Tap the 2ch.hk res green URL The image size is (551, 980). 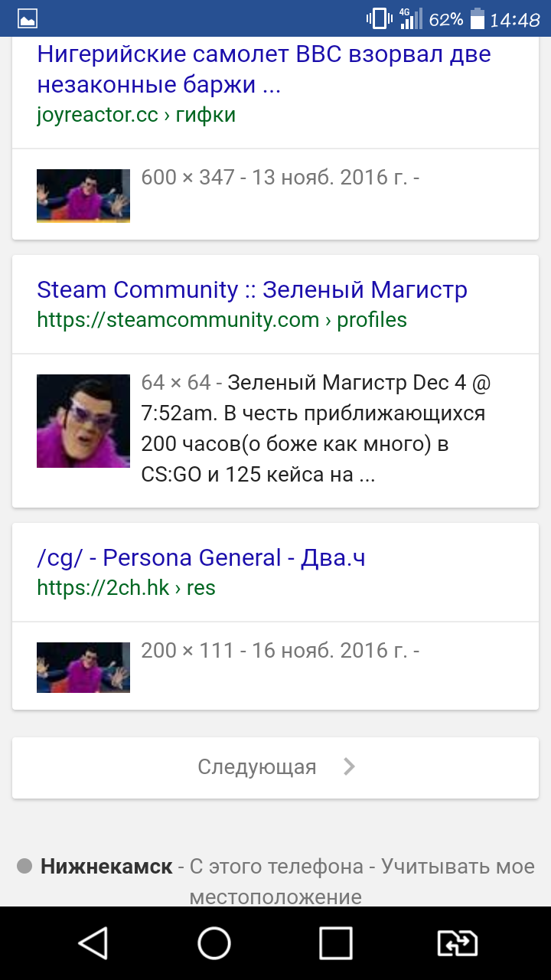tap(126, 587)
